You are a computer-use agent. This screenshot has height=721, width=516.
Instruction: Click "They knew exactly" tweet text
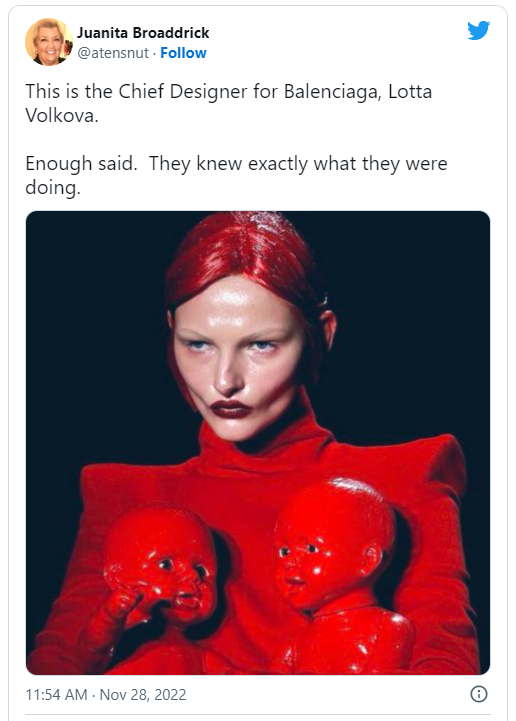point(228,164)
